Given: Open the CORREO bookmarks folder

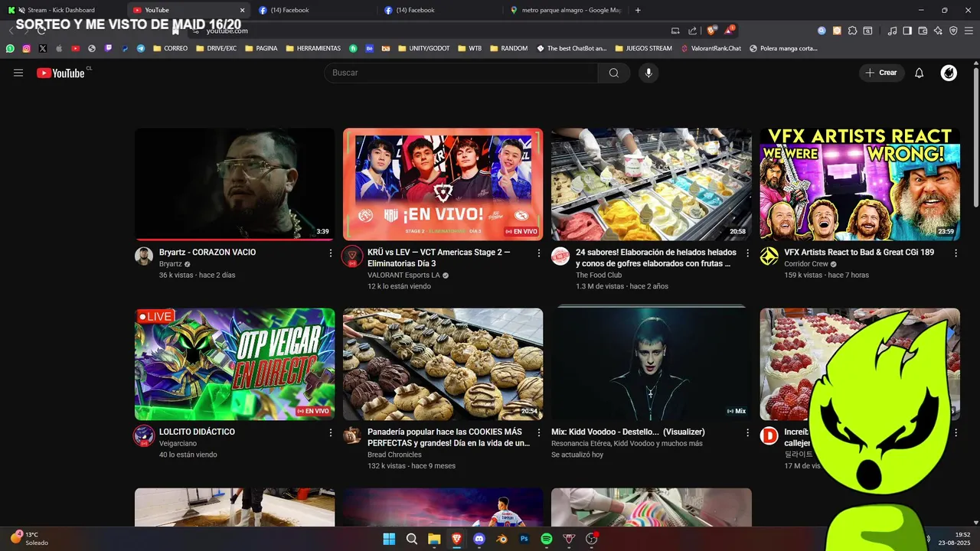Looking at the screenshot, I should pos(170,48).
